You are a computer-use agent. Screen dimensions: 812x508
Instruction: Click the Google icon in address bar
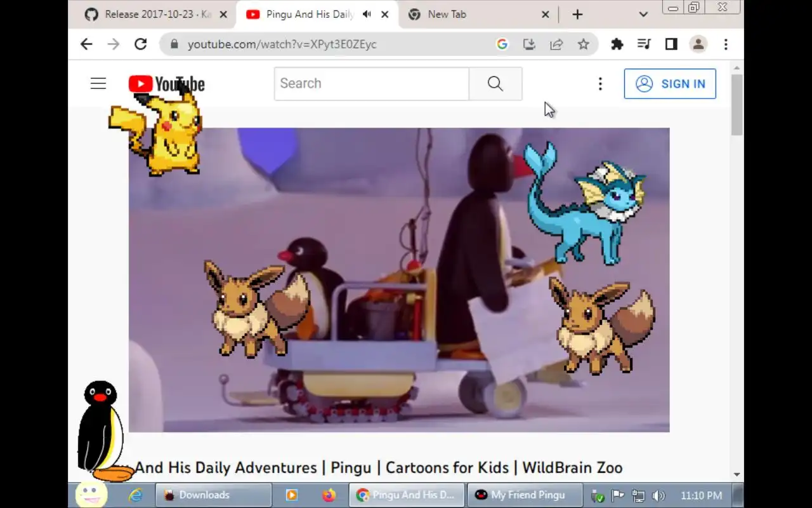point(502,44)
